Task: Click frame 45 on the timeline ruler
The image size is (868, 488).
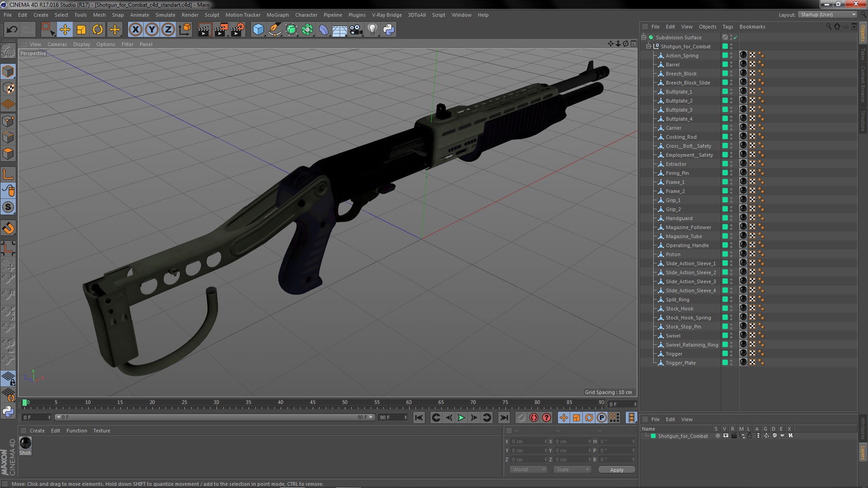Action: coord(312,403)
